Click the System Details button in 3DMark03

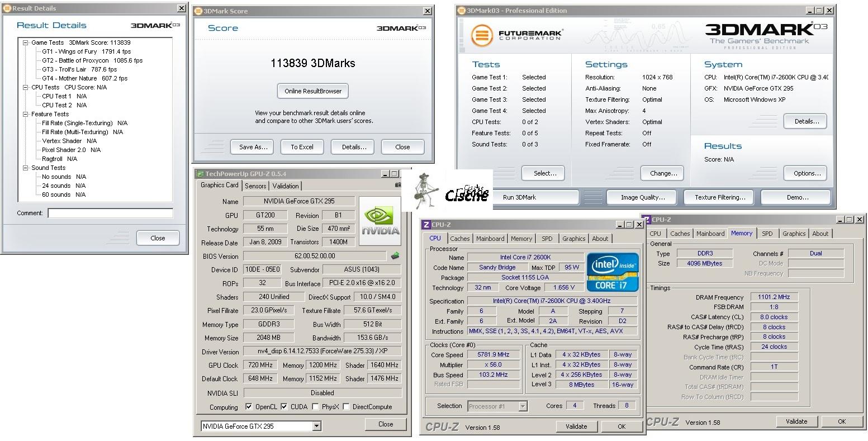pos(805,121)
